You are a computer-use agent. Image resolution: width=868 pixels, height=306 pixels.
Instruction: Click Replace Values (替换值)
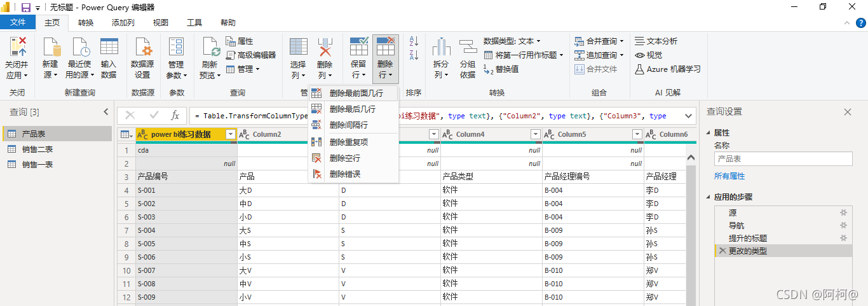click(x=501, y=69)
